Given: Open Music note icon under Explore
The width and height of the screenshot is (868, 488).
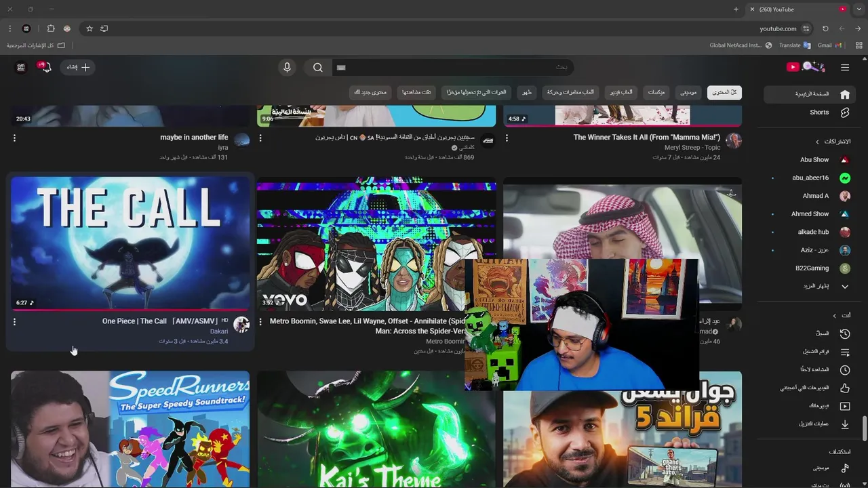Looking at the screenshot, I should (x=845, y=468).
